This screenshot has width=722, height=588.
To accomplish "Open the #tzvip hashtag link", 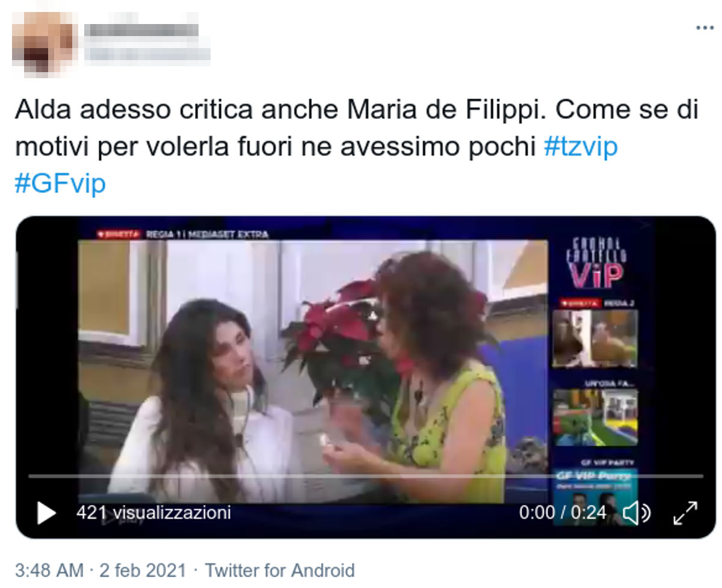I will point(581,146).
